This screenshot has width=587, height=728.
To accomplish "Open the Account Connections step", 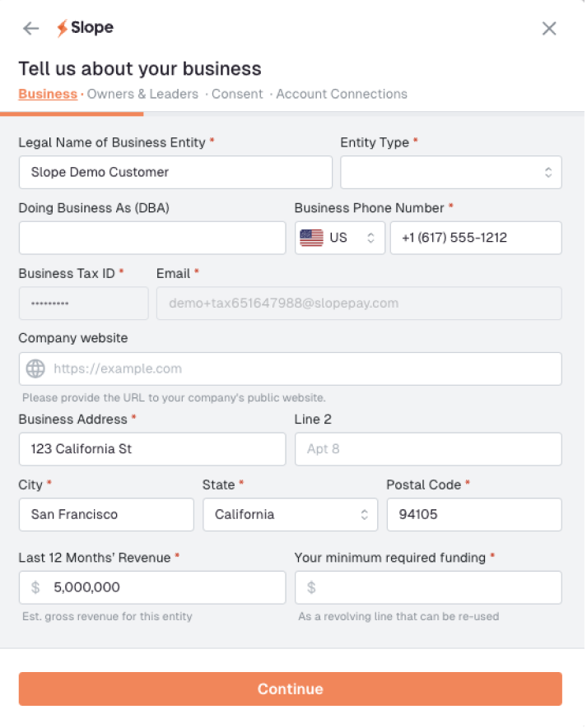I will [342, 94].
